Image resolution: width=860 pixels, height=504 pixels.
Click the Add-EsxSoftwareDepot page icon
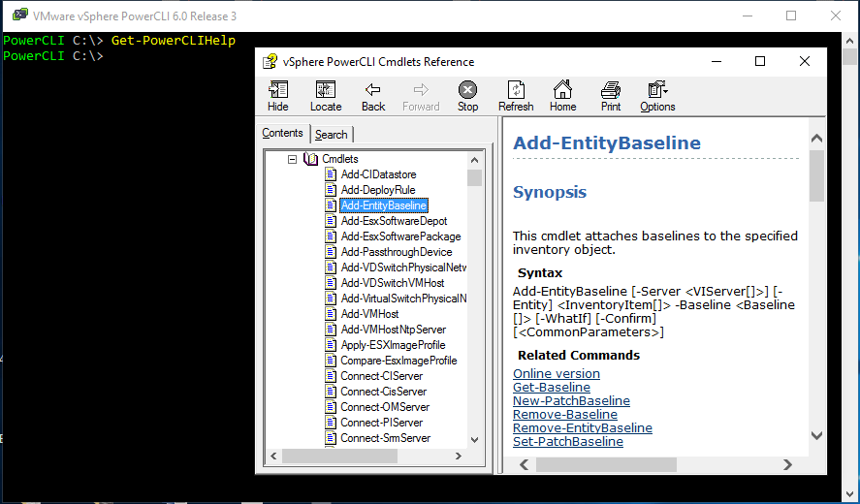click(331, 221)
